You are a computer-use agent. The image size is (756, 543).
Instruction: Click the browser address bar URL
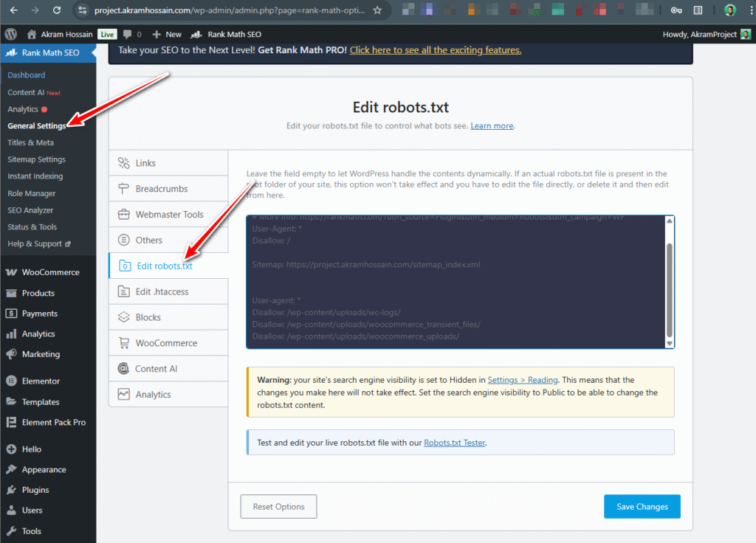[230, 10]
